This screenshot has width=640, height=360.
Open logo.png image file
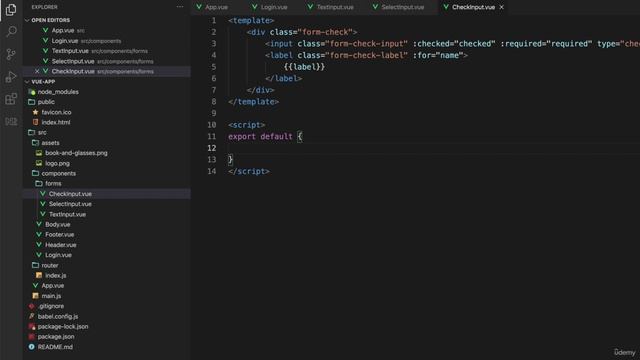point(57,163)
